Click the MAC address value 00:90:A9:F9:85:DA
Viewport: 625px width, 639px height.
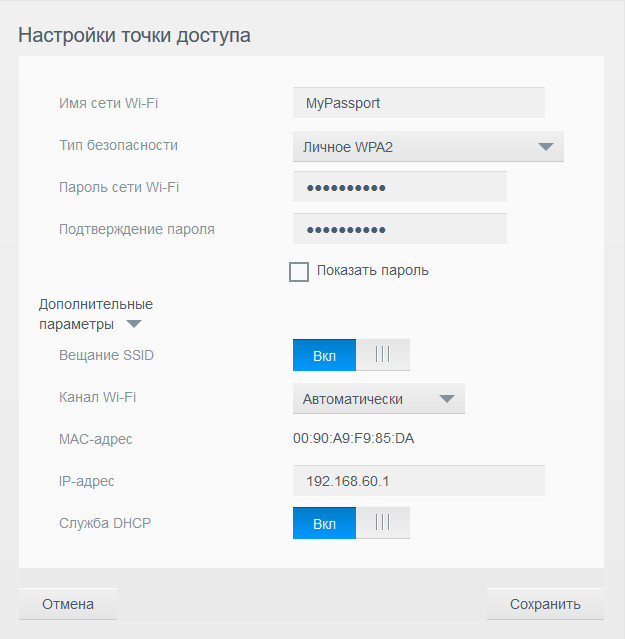354,439
